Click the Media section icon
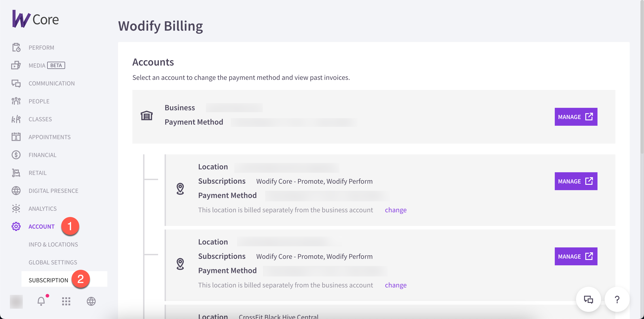The image size is (644, 319). pyautogui.click(x=16, y=65)
